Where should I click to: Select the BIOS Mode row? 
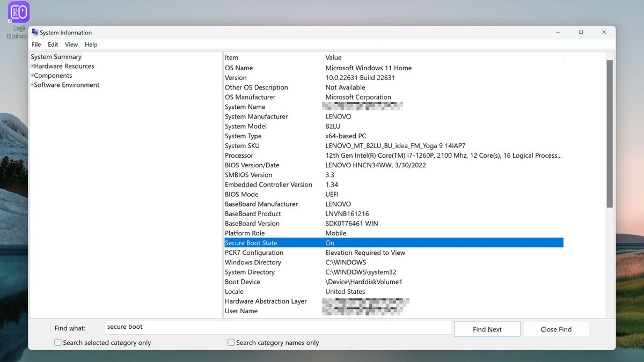point(393,194)
